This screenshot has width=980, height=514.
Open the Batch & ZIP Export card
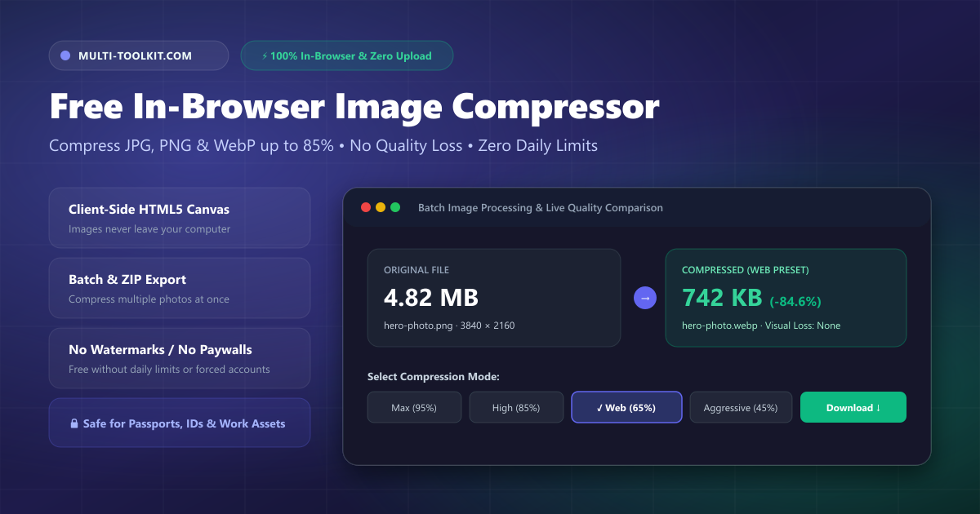[180, 288]
